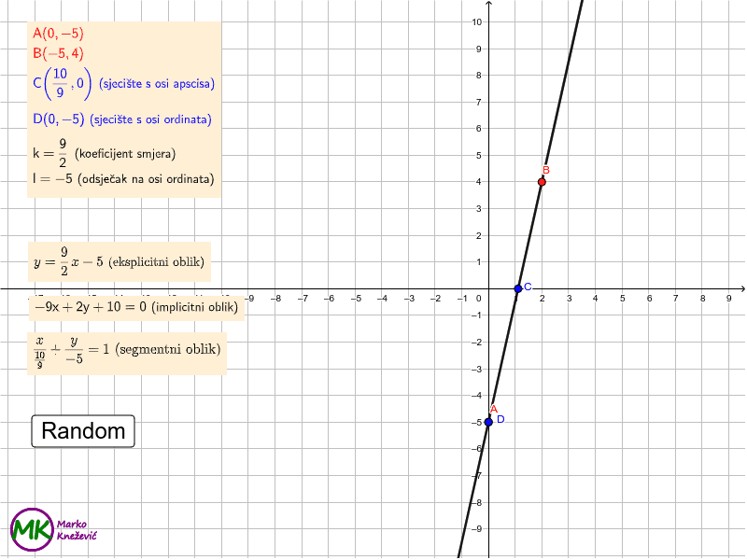Click the red label B near the line

tap(546, 170)
